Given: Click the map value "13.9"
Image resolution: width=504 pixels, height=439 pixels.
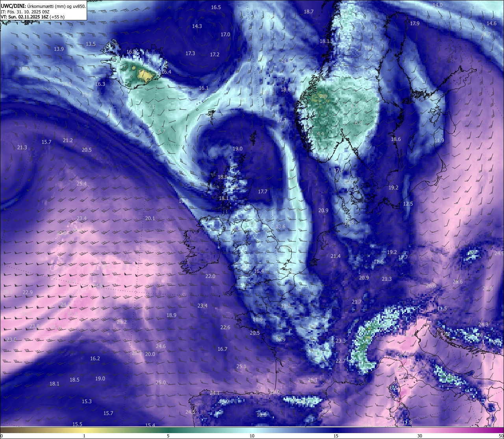Looking at the screenshot, I should click(x=59, y=49).
